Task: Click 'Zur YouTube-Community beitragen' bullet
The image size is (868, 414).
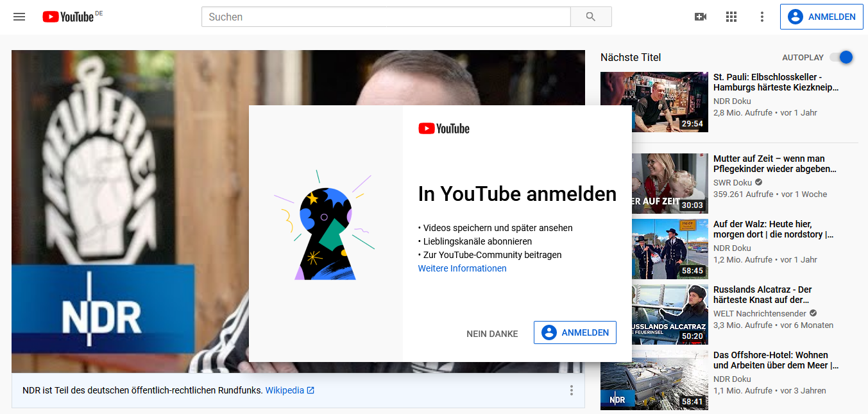Action: 490,255
